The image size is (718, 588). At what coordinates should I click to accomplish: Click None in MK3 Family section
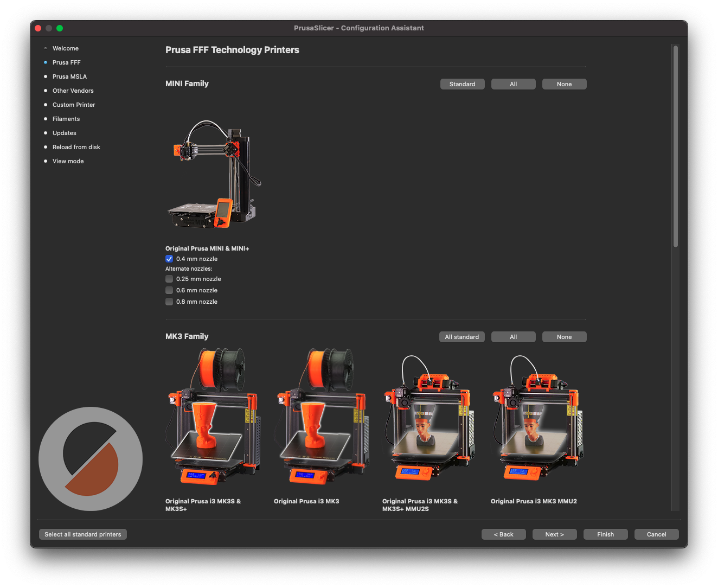pyautogui.click(x=565, y=337)
